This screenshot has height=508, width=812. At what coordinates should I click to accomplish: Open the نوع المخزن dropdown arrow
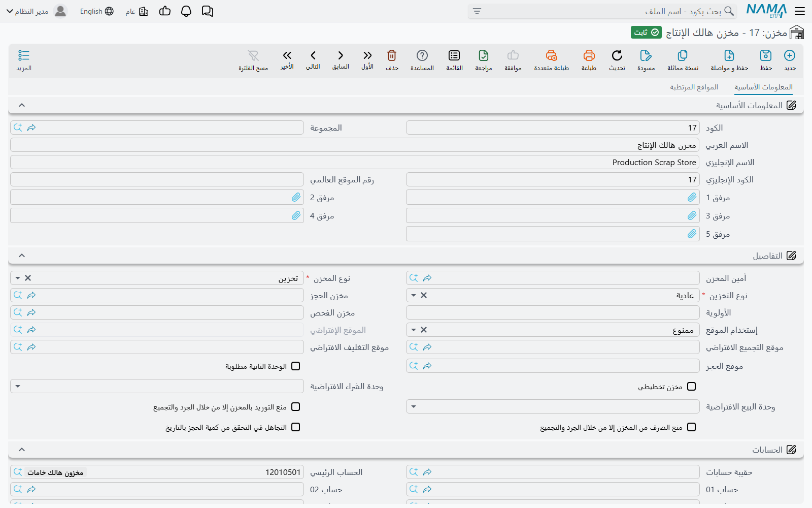[18, 278]
